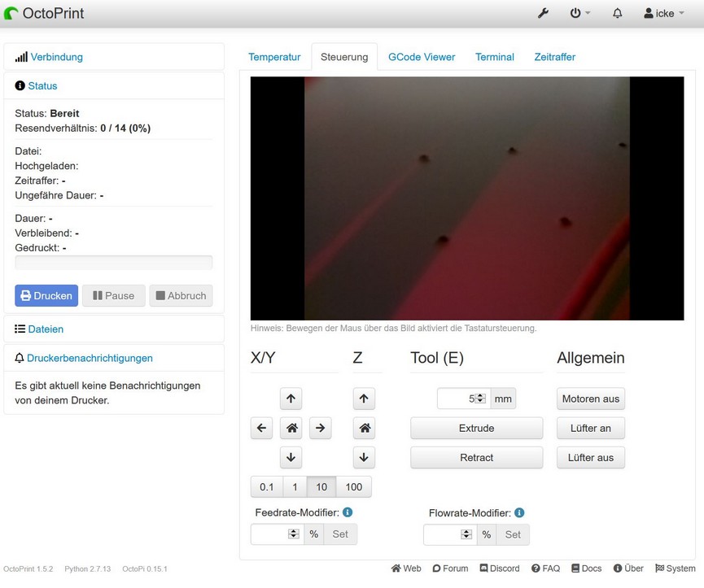Open the Discord footer link
The height and width of the screenshot is (588, 704).
pos(500,568)
